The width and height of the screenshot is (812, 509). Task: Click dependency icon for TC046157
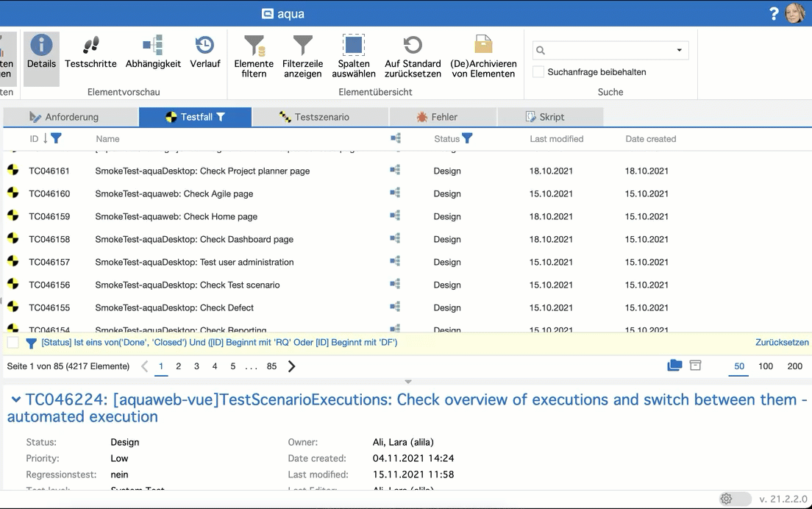[x=395, y=261]
